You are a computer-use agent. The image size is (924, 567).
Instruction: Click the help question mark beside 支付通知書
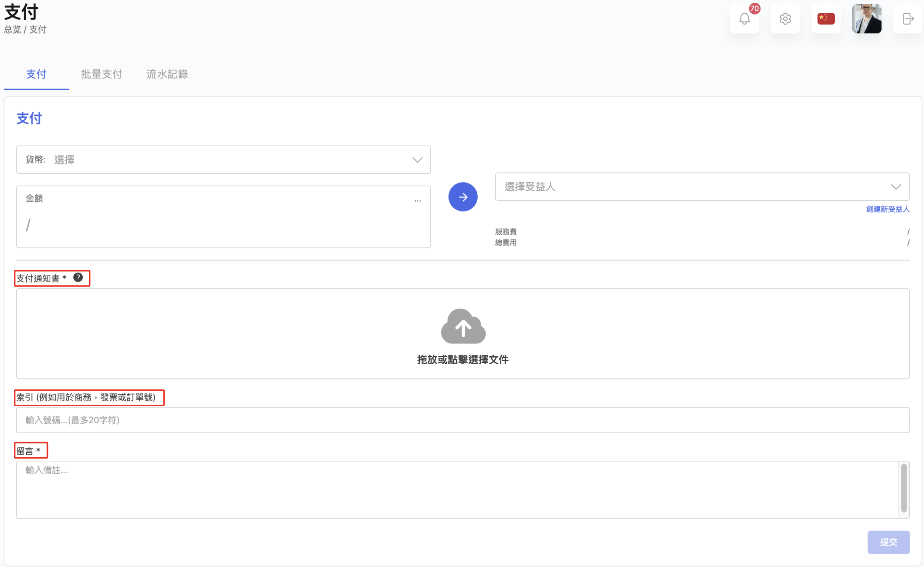78,277
